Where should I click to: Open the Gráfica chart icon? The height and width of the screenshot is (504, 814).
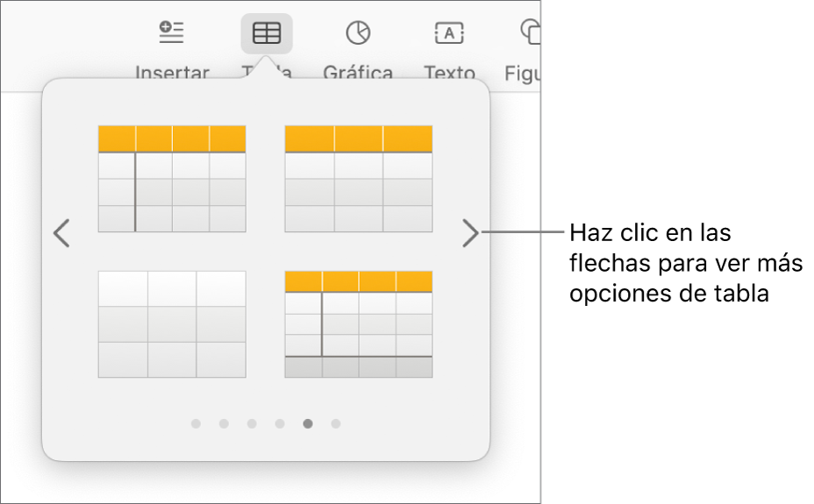[358, 33]
